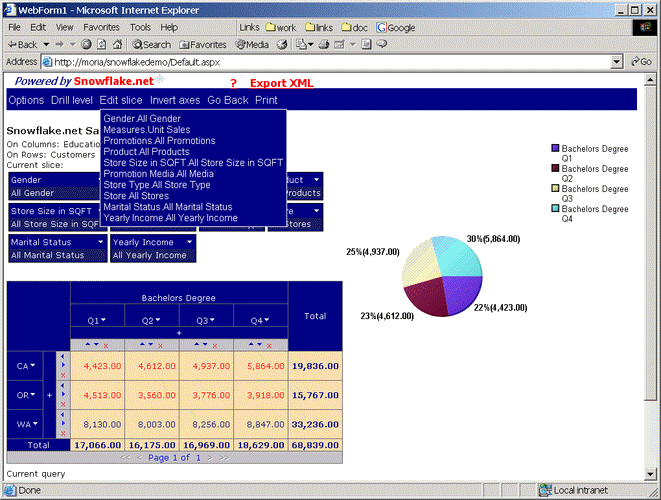Select Promotion Media.All Media entry

tap(159, 174)
